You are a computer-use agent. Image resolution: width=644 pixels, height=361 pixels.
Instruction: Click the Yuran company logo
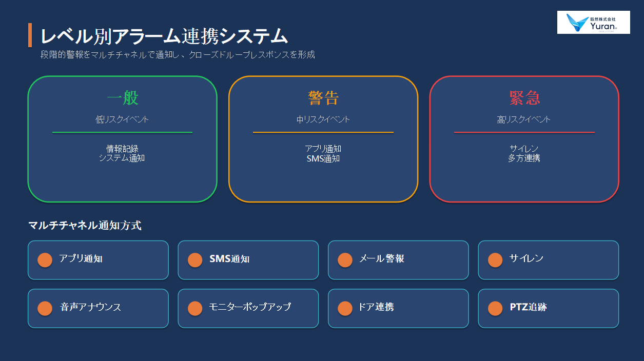[594, 23]
